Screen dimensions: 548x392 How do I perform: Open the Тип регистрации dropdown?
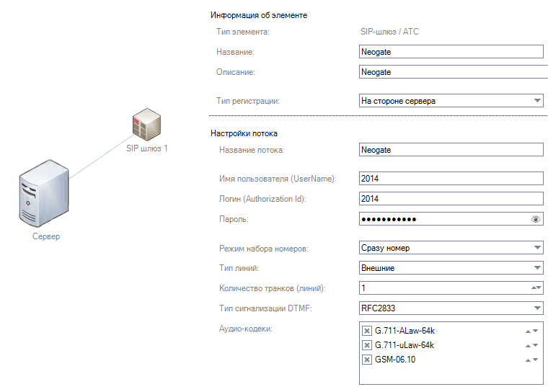[451, 101]
